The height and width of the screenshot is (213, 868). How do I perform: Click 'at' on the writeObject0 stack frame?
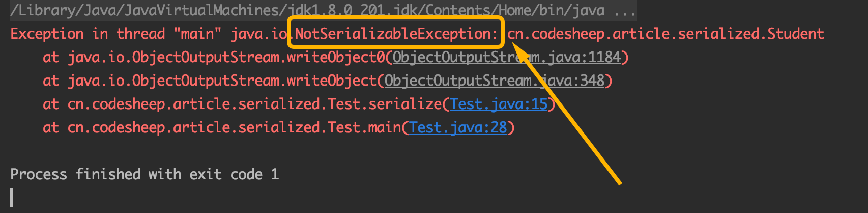click(51, 57)
